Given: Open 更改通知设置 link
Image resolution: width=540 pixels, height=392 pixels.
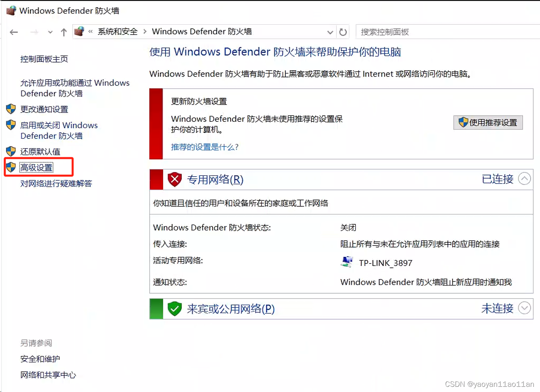Looking at the screenshot, I should click(44, 109).
